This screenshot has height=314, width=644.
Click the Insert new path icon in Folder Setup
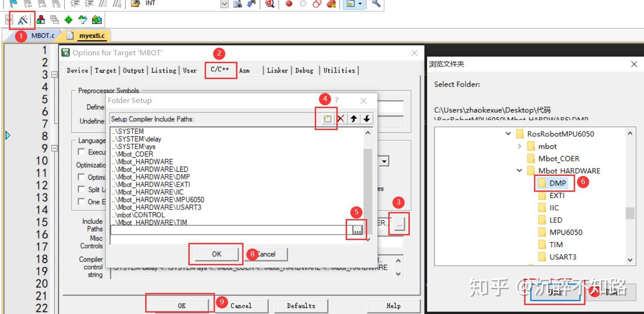326,118
